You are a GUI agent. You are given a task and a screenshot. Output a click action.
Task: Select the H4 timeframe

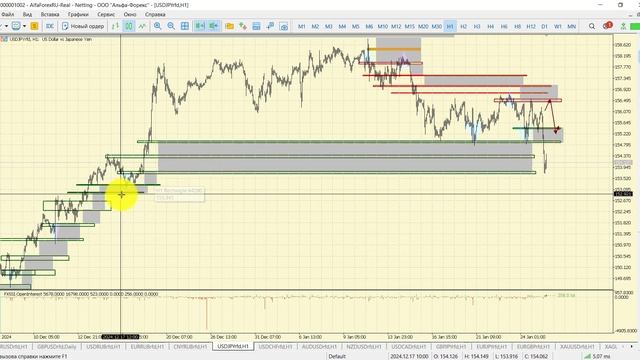(490, 26)
